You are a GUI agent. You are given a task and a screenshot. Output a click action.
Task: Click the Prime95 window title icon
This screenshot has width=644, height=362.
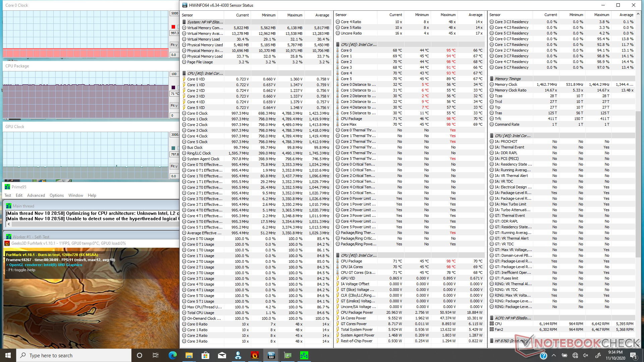7,187
